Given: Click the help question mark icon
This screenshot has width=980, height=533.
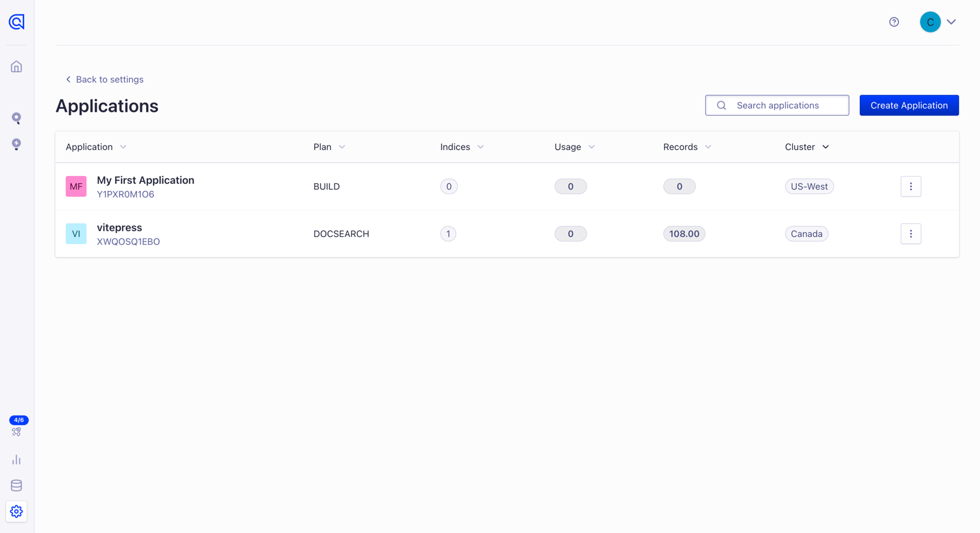Looking at the screenshot, I should [894, 22].
